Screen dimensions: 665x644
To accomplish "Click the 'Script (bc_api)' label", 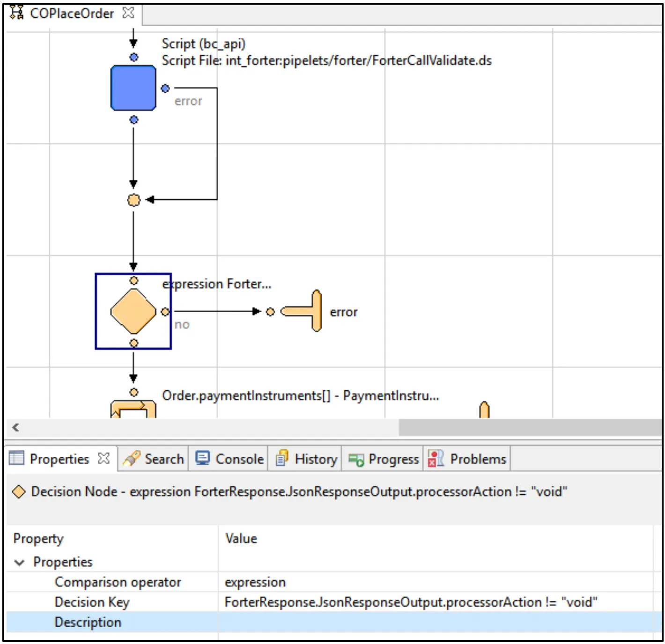I will [204, 44].
